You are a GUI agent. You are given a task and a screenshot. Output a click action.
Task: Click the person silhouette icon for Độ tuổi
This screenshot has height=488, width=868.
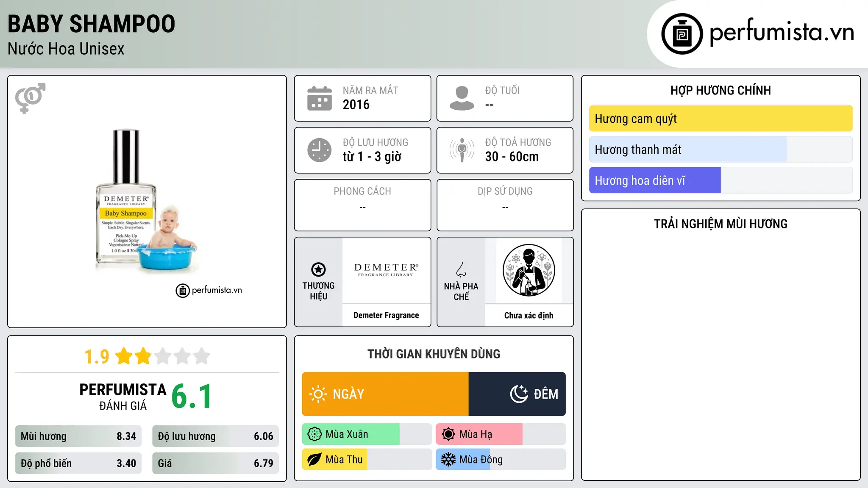tap(462, 98)
